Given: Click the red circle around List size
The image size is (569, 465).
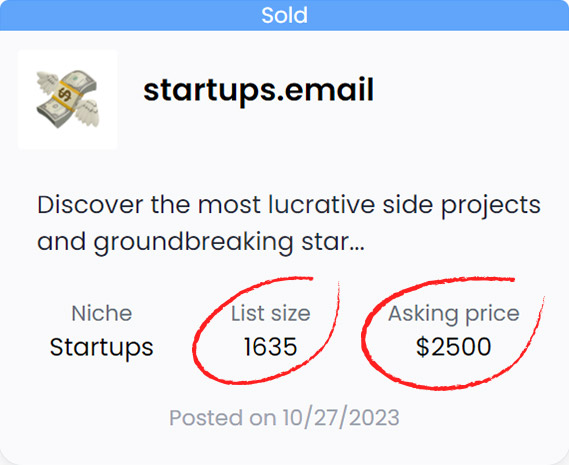Looking at the screenshot, I should click(x=266, y=330).
